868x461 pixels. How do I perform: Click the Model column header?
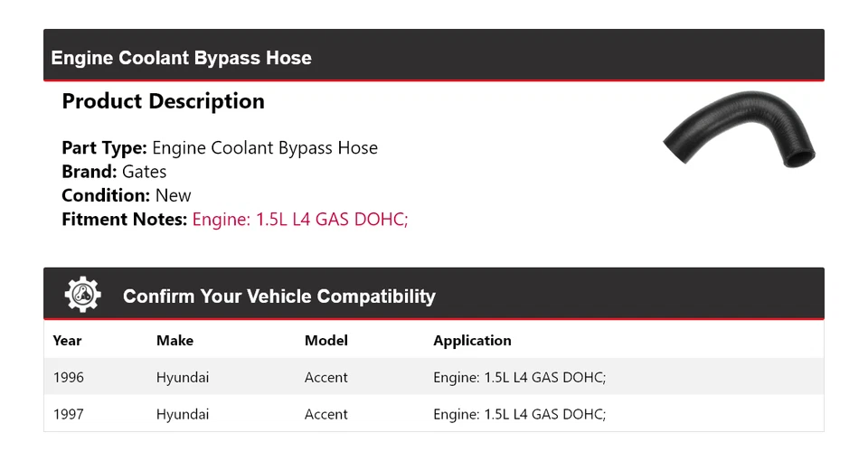[325, 341]
